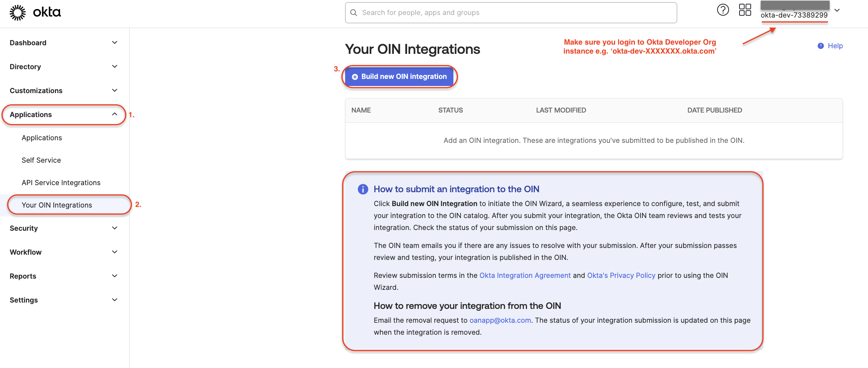
Task: Click the blue info icon in instructions box
Action: tap(363, 189)
